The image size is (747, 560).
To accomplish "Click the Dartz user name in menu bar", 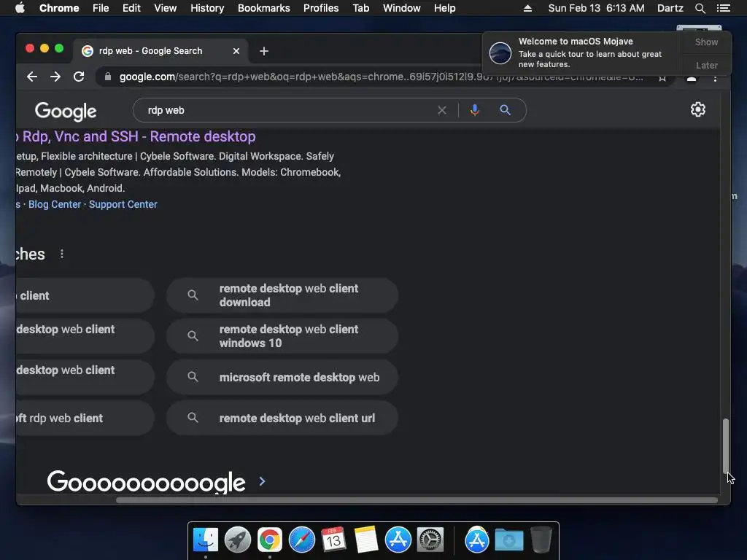I will (x=670, y=8).
